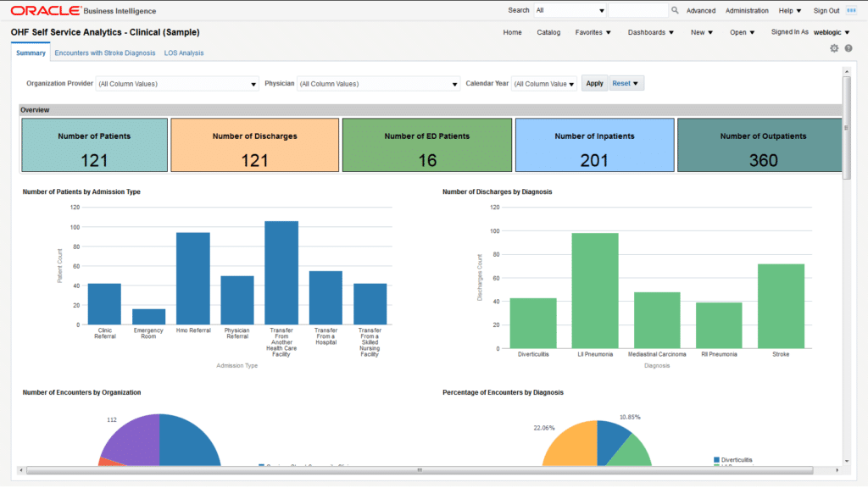This screenshot has width=868, height=488.
Task: Click the Diverticulitis blue legend swatch
Action: (x=716, y=460)
